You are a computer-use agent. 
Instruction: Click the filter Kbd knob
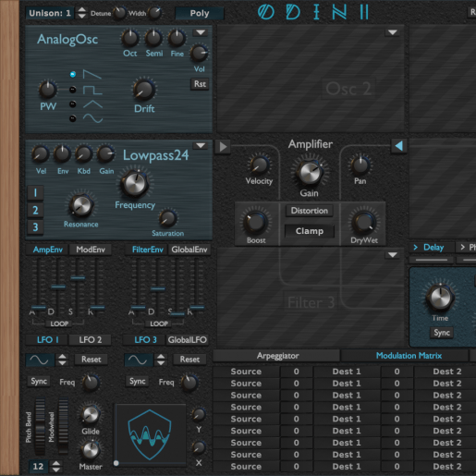pyautogui.click(x=83, y=154)
